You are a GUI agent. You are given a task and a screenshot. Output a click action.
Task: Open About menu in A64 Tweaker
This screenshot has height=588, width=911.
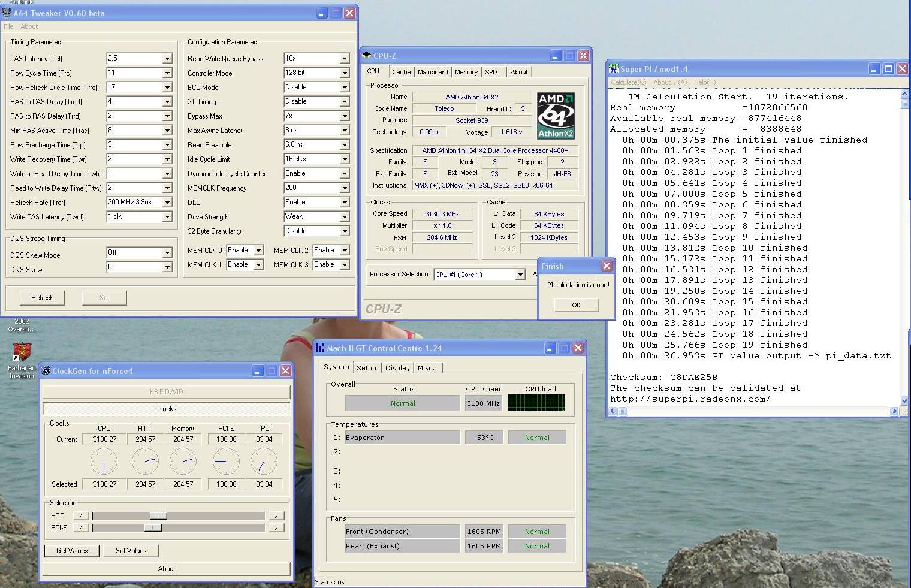[x=29, y=26]
